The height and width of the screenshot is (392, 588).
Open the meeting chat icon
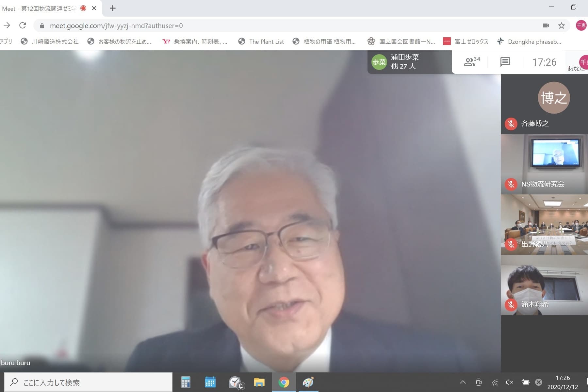pos(505,62)
